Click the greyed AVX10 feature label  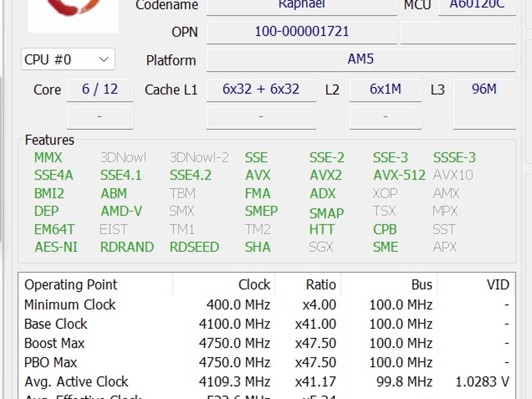coord(453,175)
